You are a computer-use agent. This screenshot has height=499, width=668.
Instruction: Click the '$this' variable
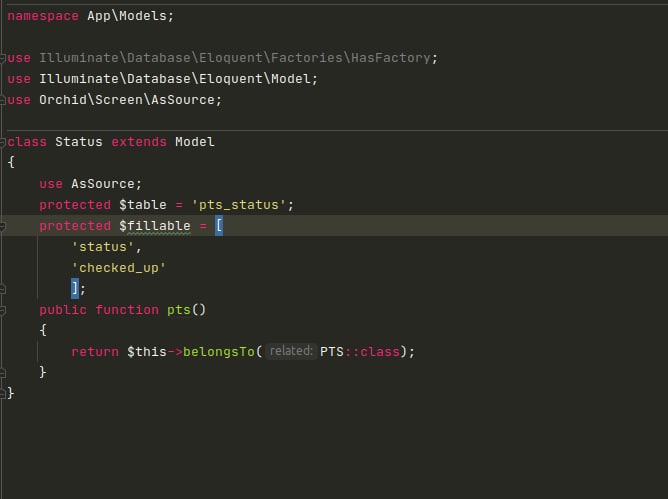pyautogui.click(x=147, y=352)
